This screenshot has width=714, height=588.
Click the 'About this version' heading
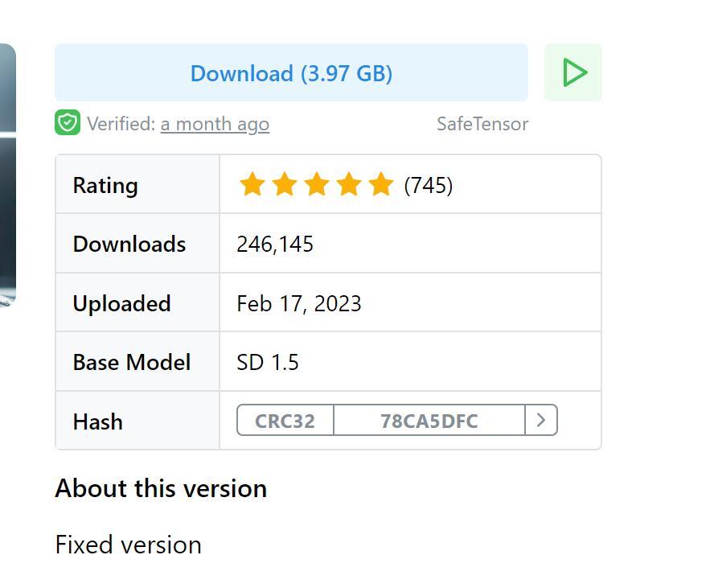point(161,489)
